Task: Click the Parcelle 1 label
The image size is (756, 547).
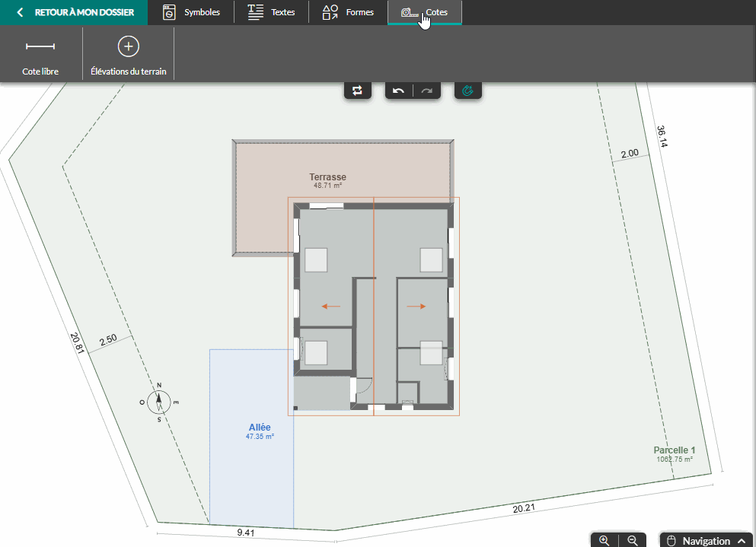Action: 674,450
